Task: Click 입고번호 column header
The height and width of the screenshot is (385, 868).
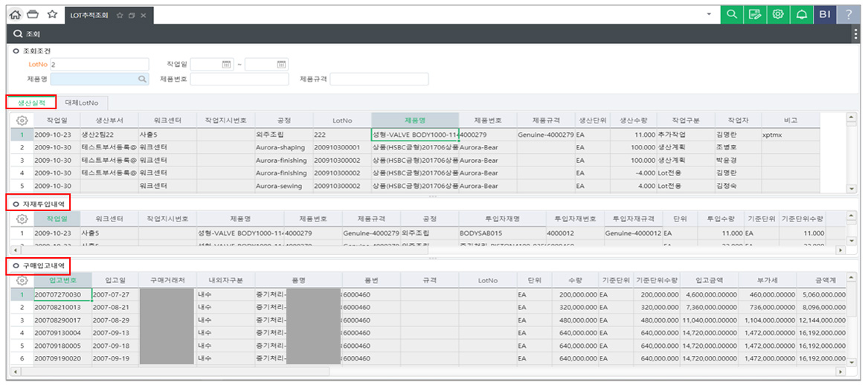Action: (x=62, y=280)
